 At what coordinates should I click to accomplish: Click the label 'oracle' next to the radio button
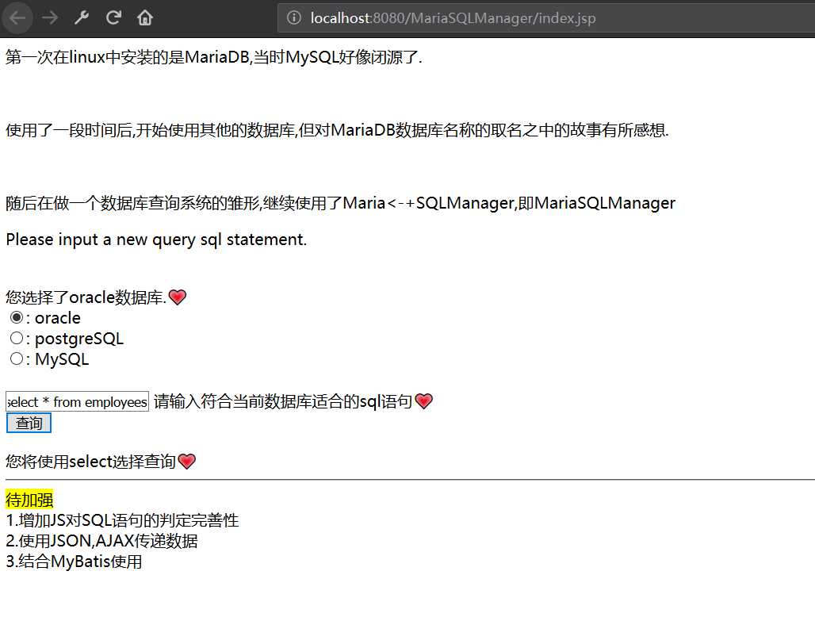pos(58,317)
